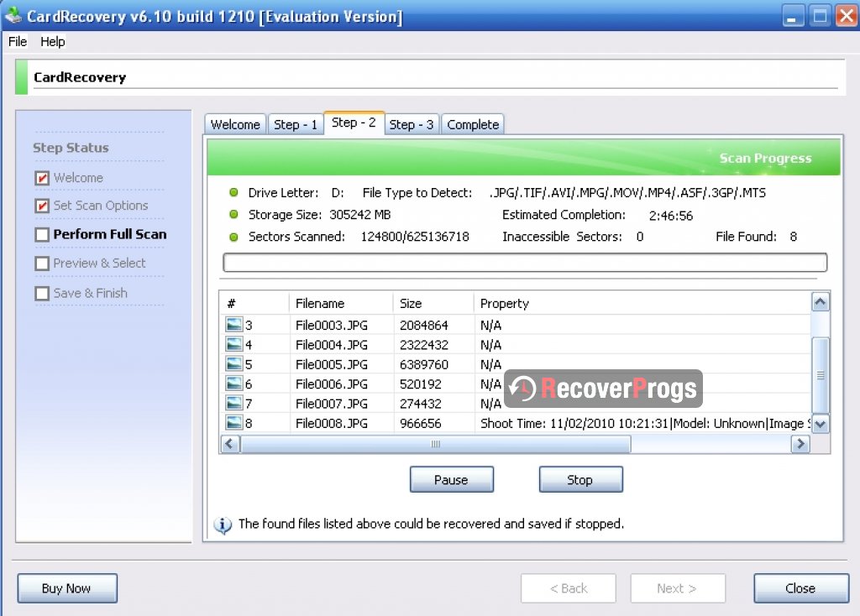Select the File0007.JPG filename
Image resolution: width=860 pixels, height=616 pixels.
pyautogui.click(x=331, y=404)
